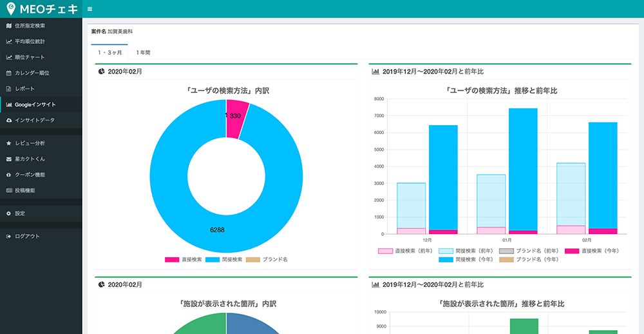Click the 01月 今年 blue bar
The width and height of the screenshot is (644, 334).
[523, 169]
